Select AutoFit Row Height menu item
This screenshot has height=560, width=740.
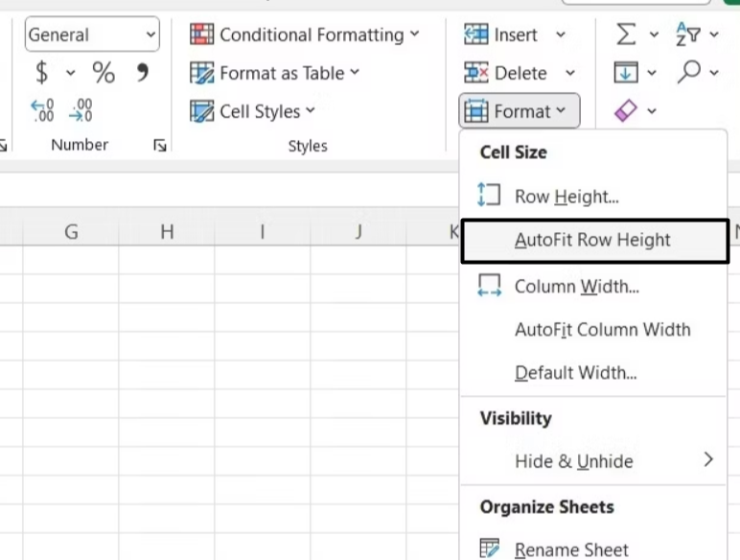[x=592, y=240]
